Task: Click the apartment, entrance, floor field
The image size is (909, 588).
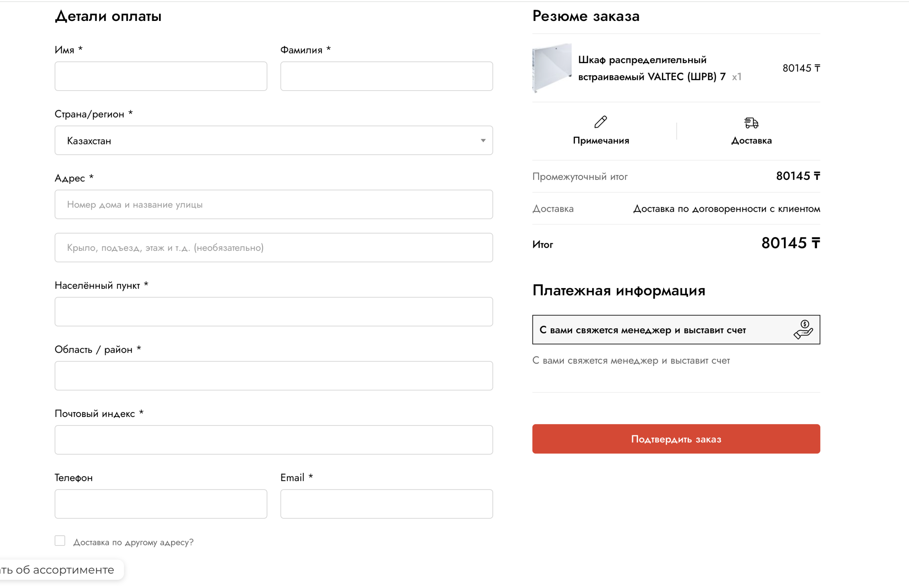Action: point(273,248)
